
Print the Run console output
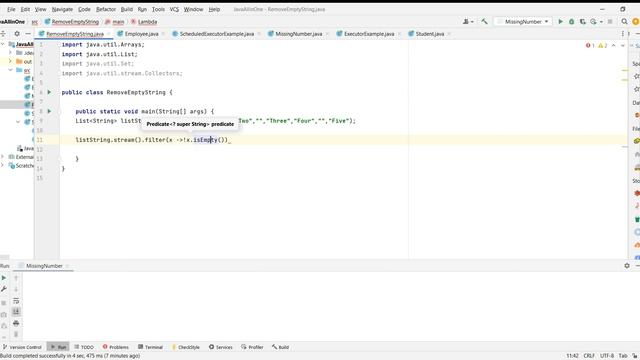tap(16, 323)
